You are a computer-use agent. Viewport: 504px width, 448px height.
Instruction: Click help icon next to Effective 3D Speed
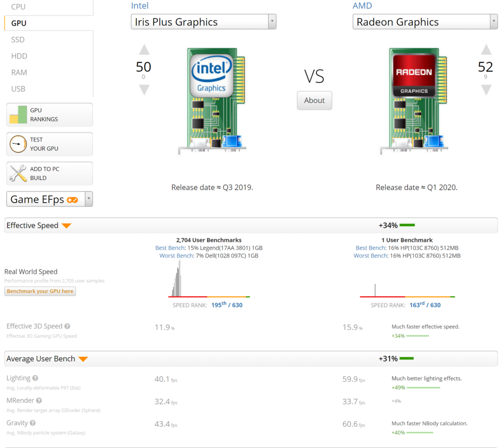[68, 327]
